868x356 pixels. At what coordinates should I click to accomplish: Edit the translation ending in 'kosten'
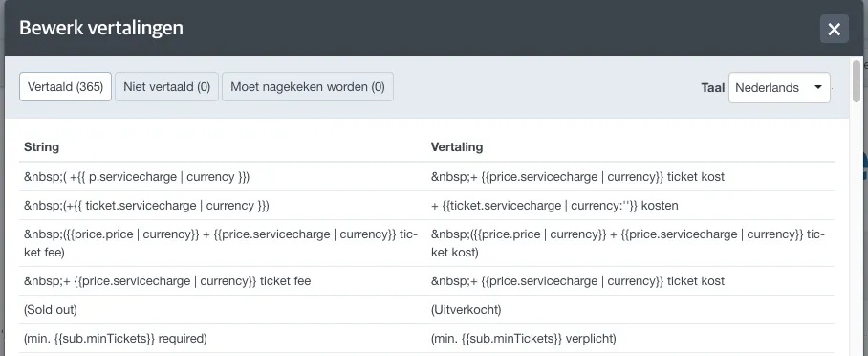coord(554,206)
